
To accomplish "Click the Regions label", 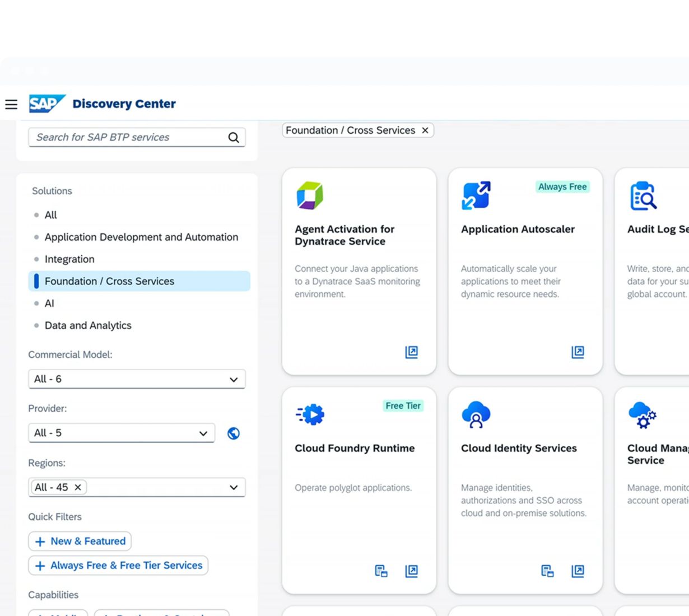I will [47, 463].
